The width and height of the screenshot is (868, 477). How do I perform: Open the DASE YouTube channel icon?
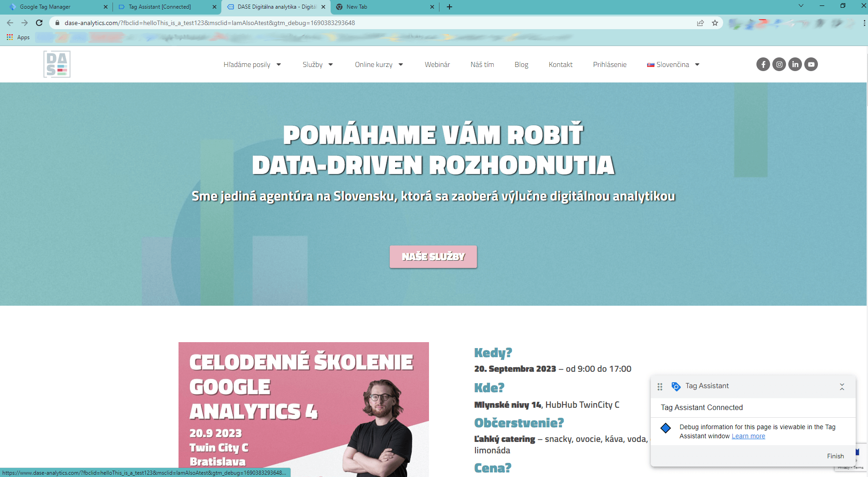811,64
